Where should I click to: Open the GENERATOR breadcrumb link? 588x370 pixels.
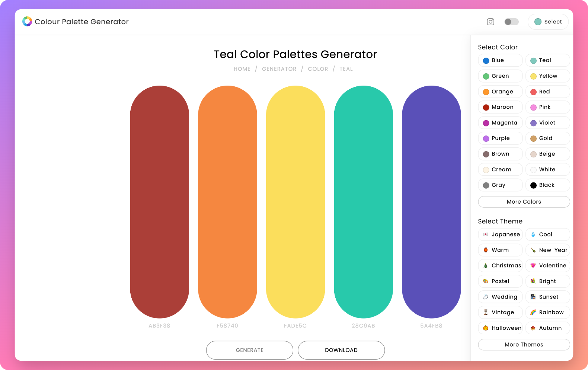[279, 69]
